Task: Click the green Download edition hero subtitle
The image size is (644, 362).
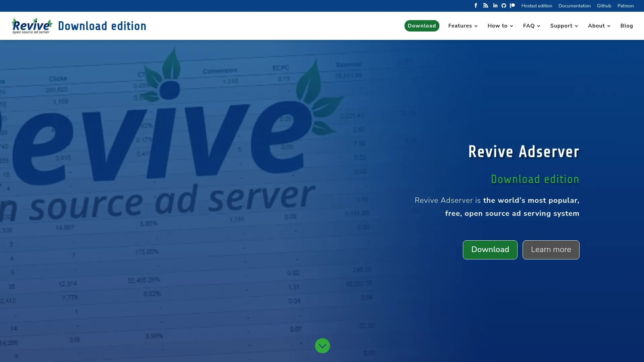Action: [x=535, y=179]
